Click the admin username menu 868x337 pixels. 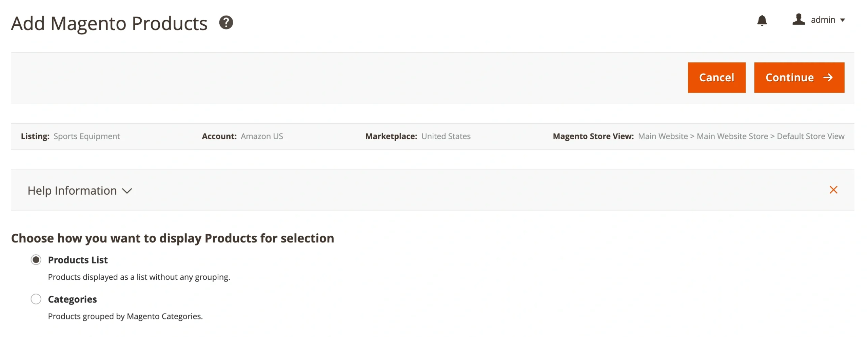pyautogui.click(x=823, y=20)
